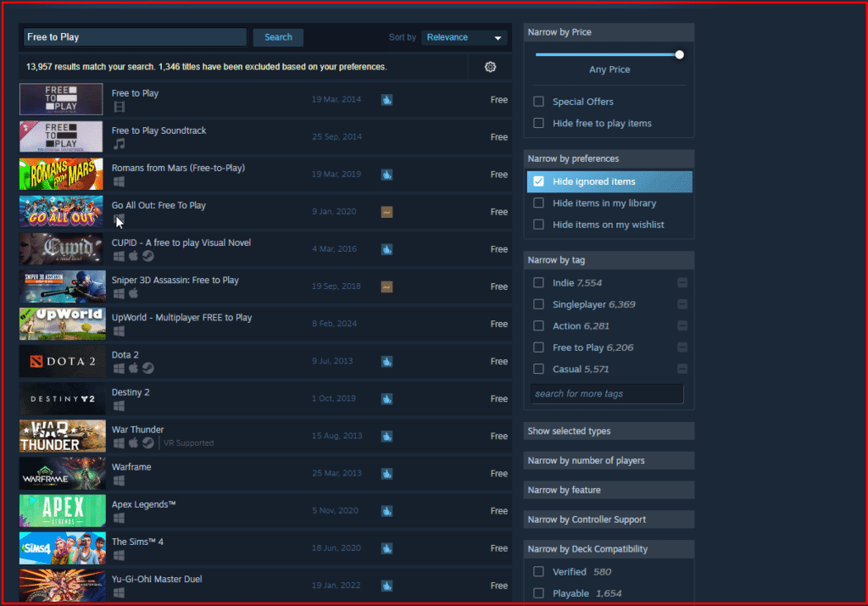Expand Narrow by number of players
Screen dimensions: 868x606
click(x=609, y=461)
